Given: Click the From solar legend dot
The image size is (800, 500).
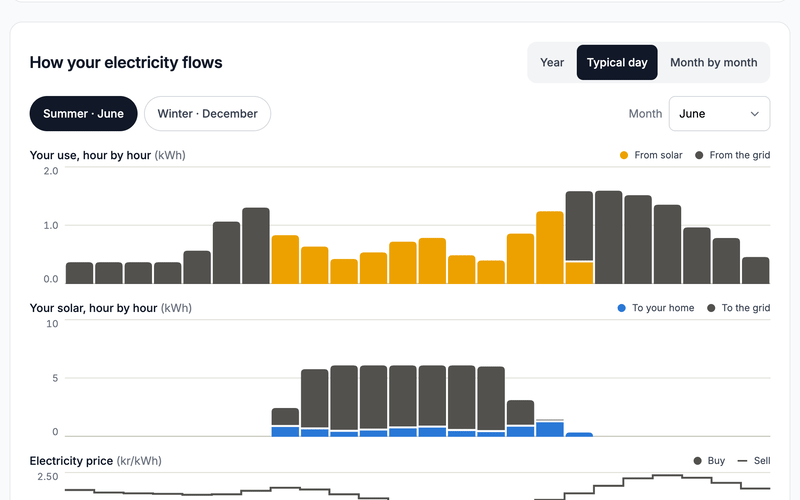Looking at the screenshot, I should pos(623,155).
